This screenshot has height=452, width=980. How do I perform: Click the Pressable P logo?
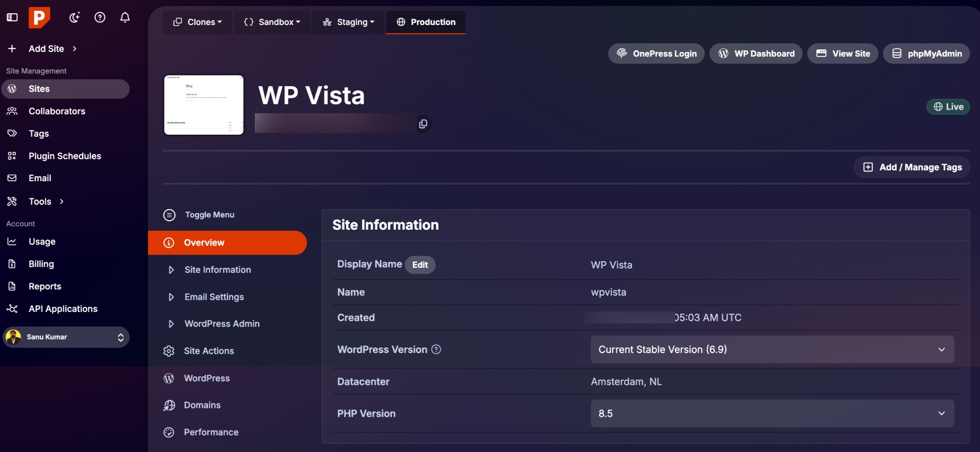pos(39,17)
